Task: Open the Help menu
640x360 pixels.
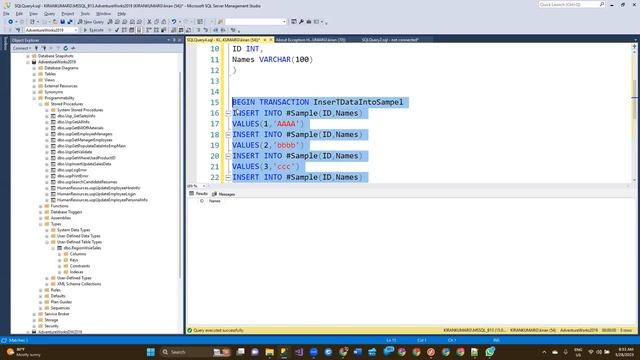Action: 122,13
